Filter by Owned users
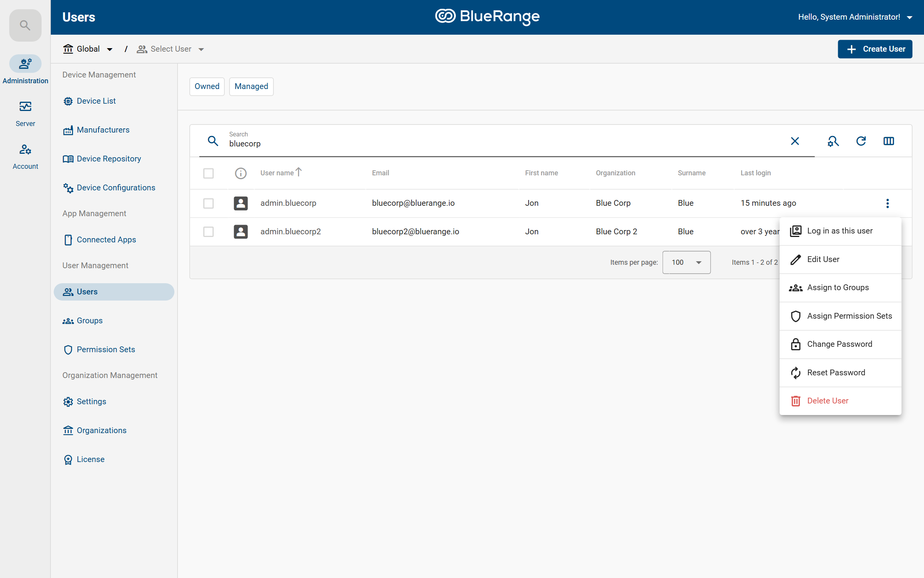Viewport: 924px width, 578px height. coord(207,86)
